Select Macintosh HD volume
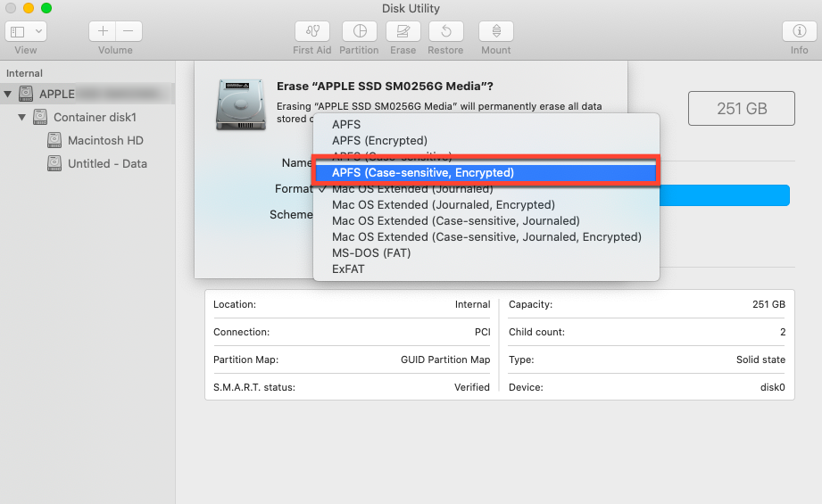 pyautogui.click(x=105, y=140)
